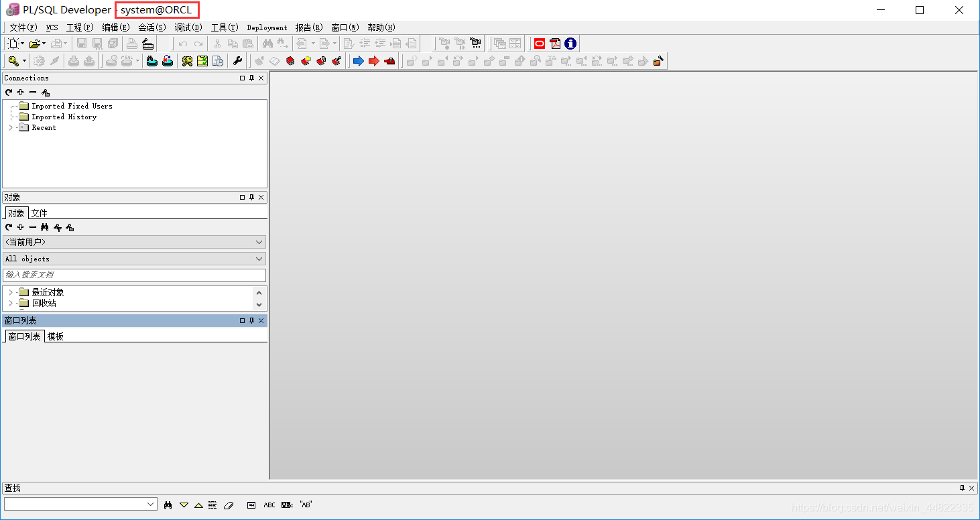Close the 窗口列表 panel
Image resolution: width=980 pixels, height=520 pixels.
261,321
